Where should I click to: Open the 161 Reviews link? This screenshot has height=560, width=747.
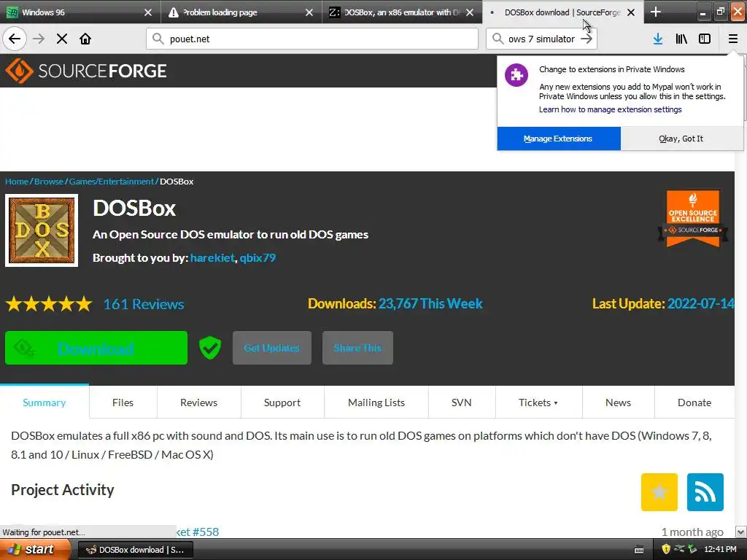(144, 304)
